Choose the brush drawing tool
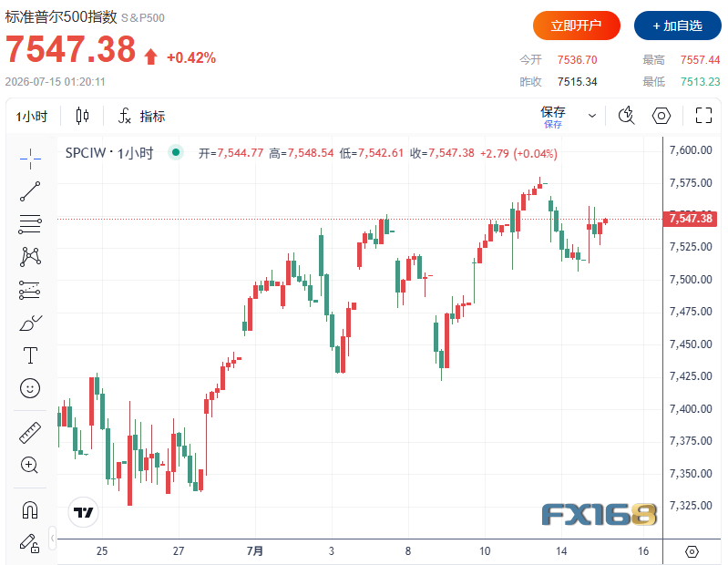 [x=30, y=323]
